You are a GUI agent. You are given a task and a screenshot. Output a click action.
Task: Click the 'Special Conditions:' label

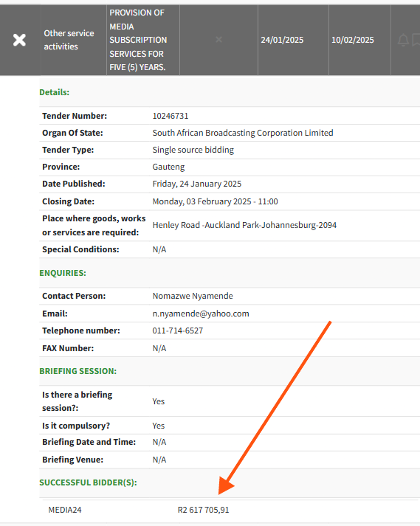[80, 249]
